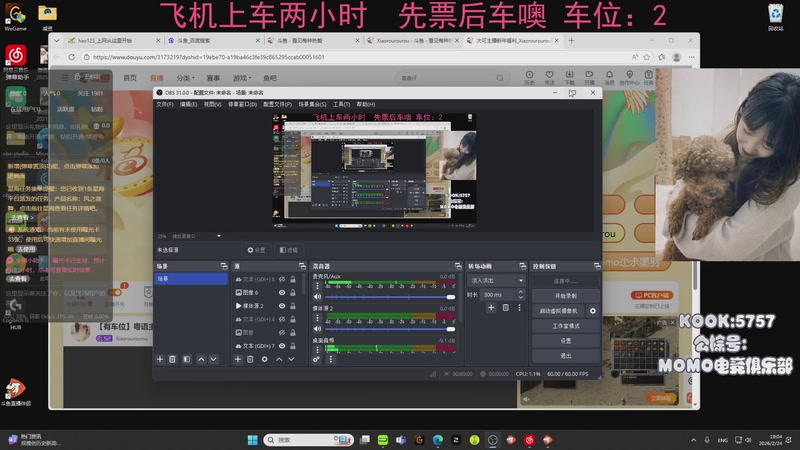This screenshot has width=800, height=450.
Task: Pop out the 源 dock with its float icon
Action: pos(302,266)
